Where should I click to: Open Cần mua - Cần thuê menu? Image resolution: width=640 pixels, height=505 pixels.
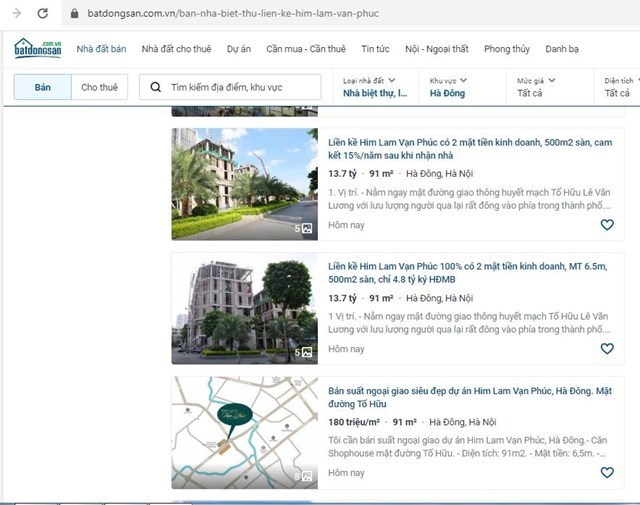[x=306, y=49]
